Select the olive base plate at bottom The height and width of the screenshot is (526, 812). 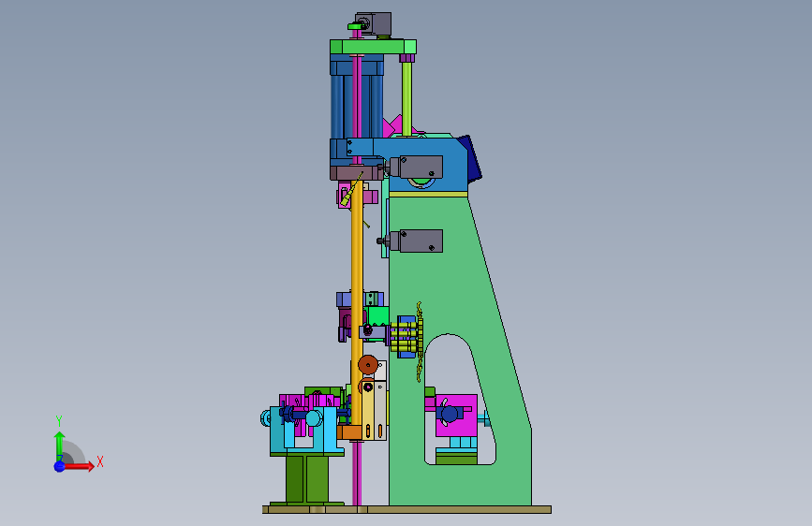pyautogui.click(x=407, y=509)
